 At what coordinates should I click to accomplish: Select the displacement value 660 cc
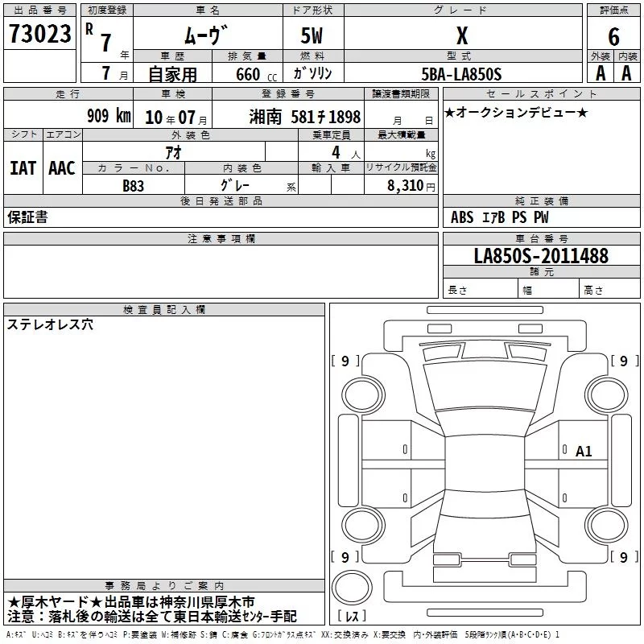(256, 75)
